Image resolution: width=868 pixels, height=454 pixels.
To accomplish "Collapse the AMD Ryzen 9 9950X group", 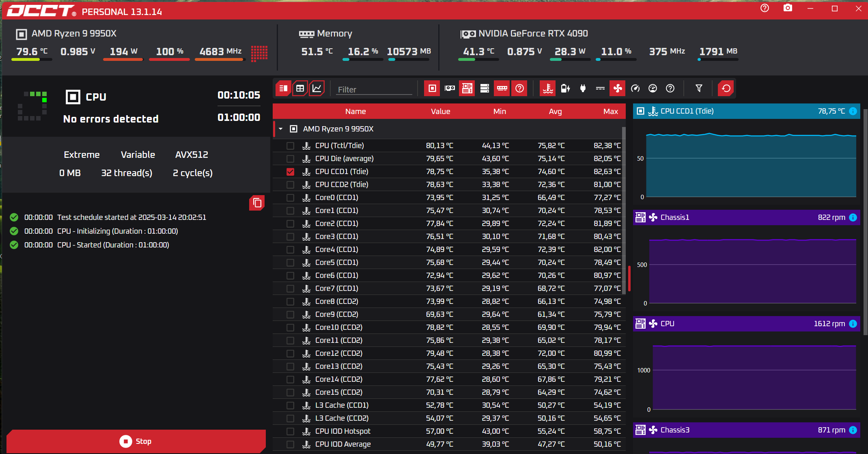I will [280, 129].
